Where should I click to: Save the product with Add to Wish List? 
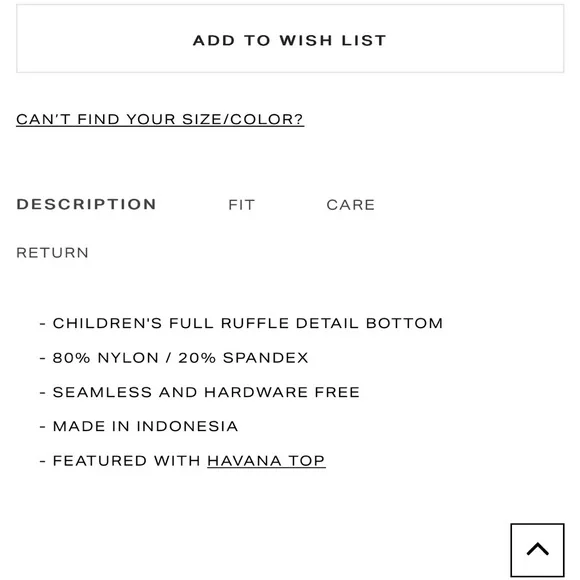[290, 38]
